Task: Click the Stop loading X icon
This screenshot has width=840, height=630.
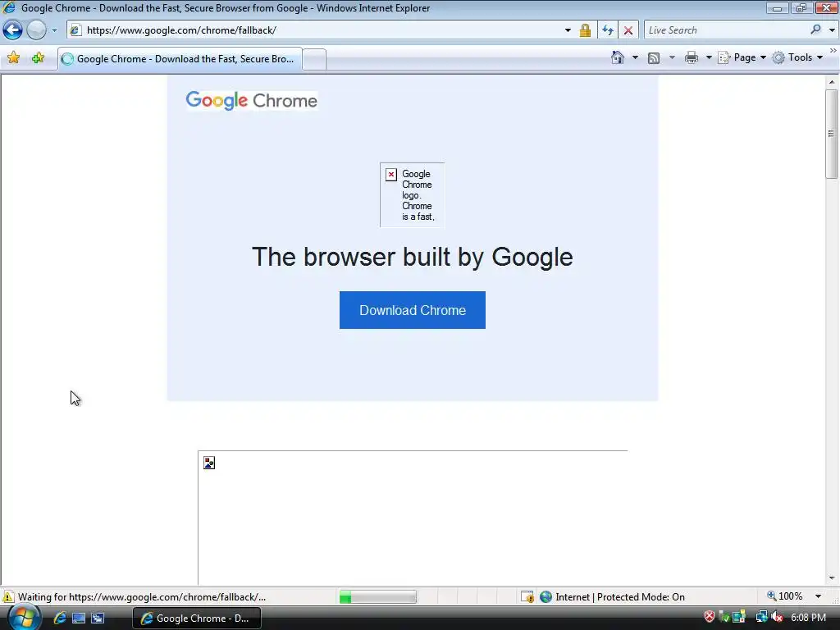Action: click(628, 30)
